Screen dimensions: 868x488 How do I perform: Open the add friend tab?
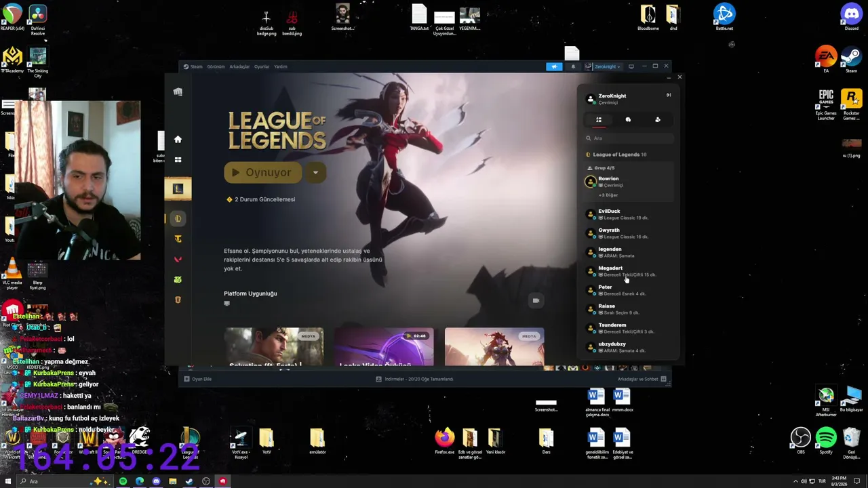pyautogui.click(x=658, y=119)
